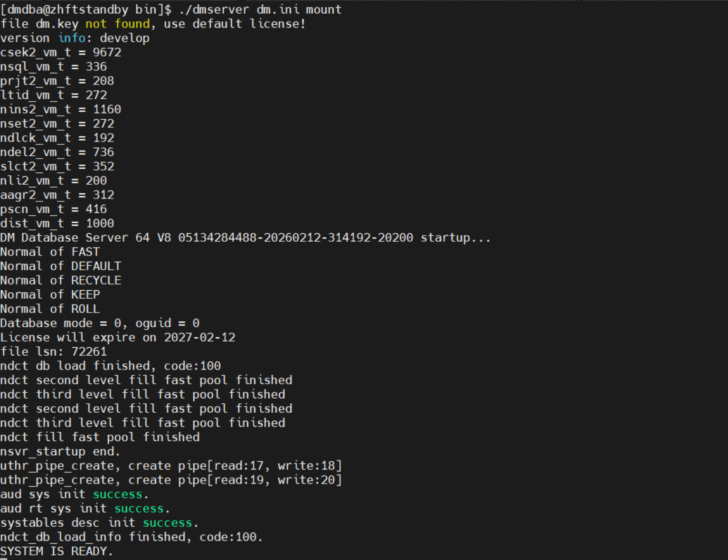The image size is (728, 560).
Task: Click 'ndct db load finished, code:100' line
Action: tap(111, 366)
